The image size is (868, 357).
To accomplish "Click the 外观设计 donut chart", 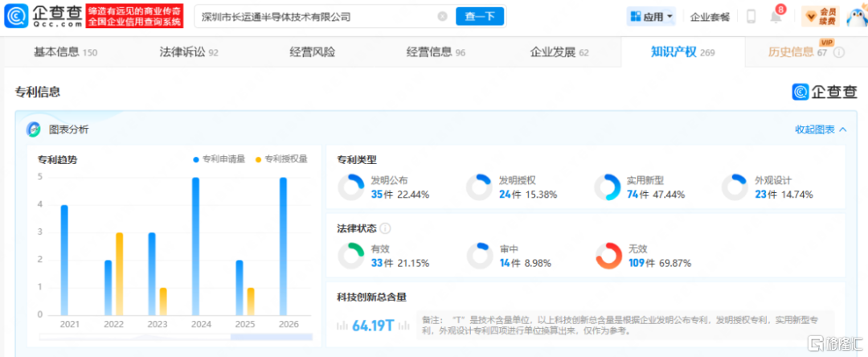I will click(734, 187).
